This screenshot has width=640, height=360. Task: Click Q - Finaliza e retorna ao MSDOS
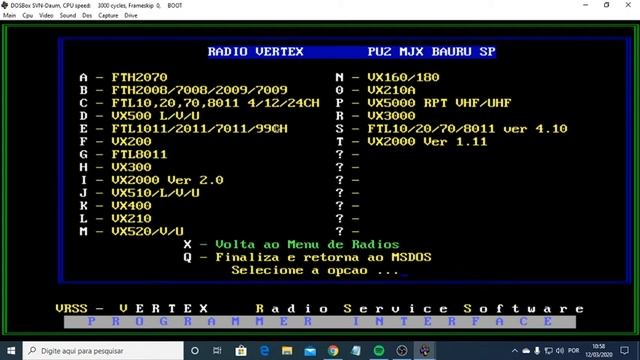tap(307, 257)
